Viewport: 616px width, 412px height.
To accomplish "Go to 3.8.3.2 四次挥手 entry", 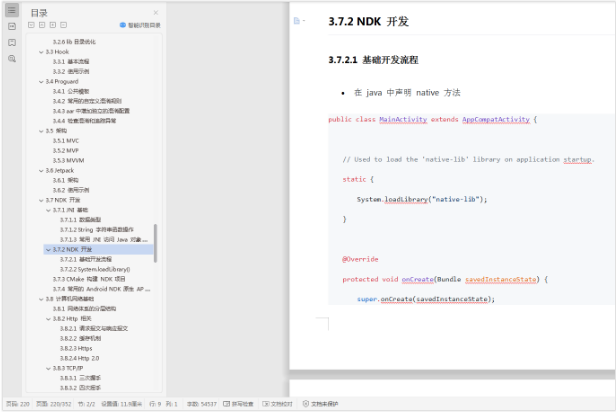I will tap(80, 388).
